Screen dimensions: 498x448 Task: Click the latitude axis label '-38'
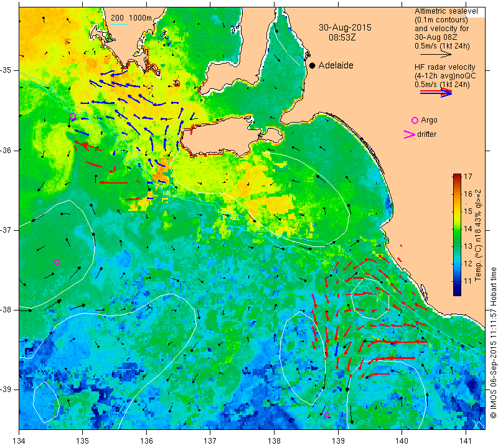coord(6,310)
